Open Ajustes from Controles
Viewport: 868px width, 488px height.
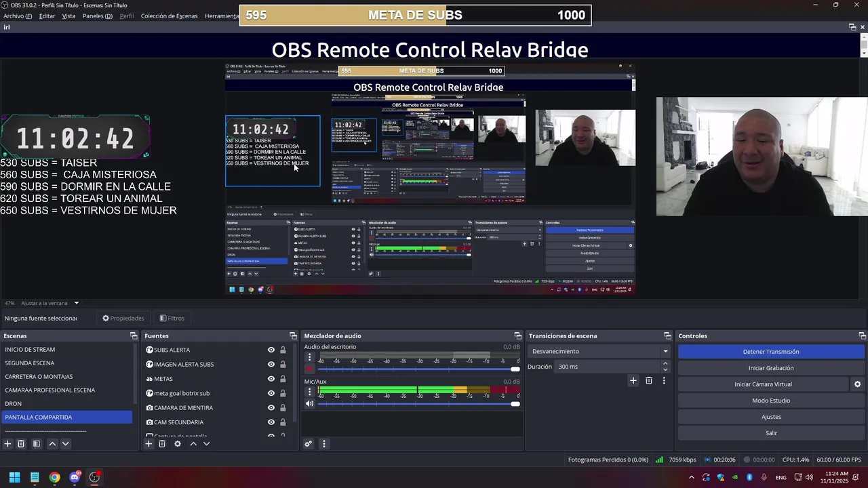point(771,417)
